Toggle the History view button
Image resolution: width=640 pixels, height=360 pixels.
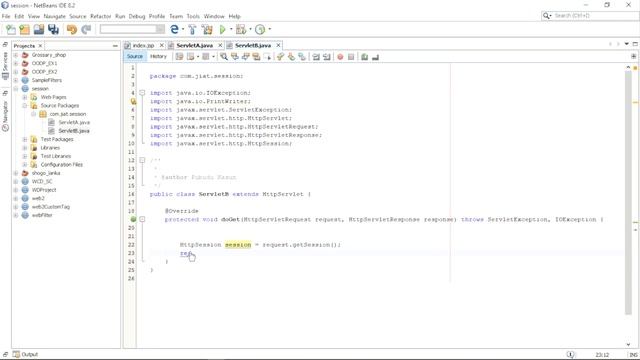click(x=158, y=56)
